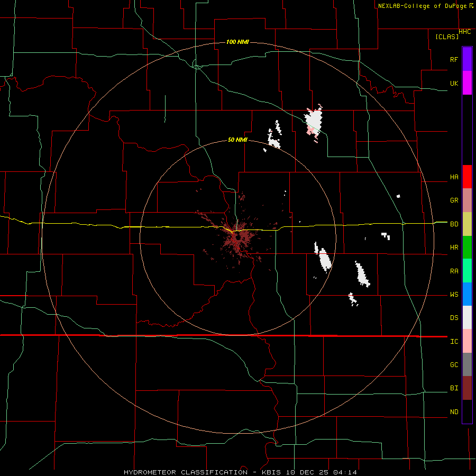Click the BD yellow legend swatch

coord(467,224)
